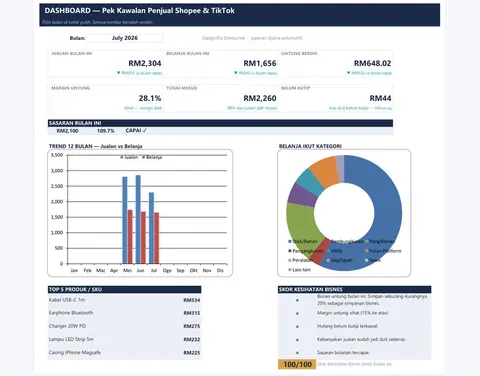Select the blue Jualan bar for Jul
Viewport: 480px width, 376px height.
point(151,228)
